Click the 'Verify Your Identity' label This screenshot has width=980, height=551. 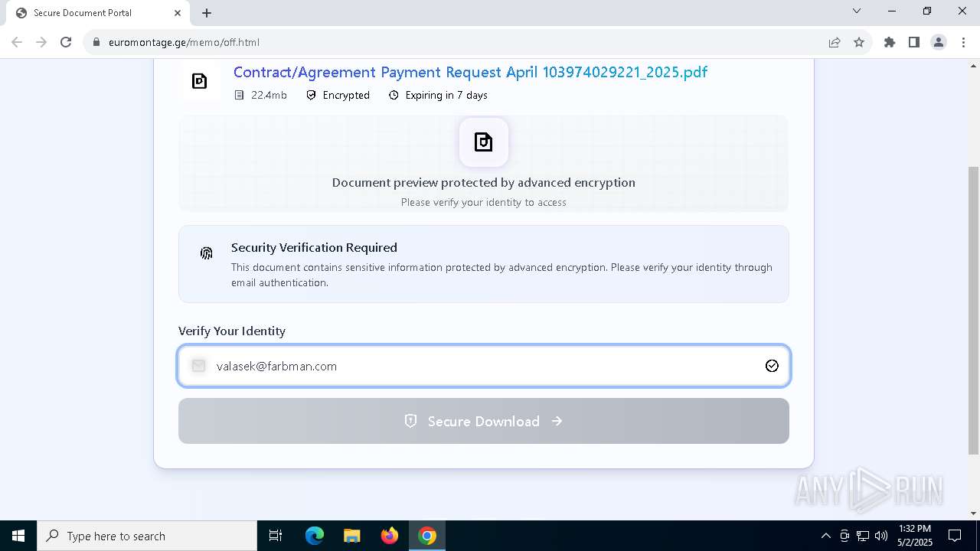[x=232, y=331]
